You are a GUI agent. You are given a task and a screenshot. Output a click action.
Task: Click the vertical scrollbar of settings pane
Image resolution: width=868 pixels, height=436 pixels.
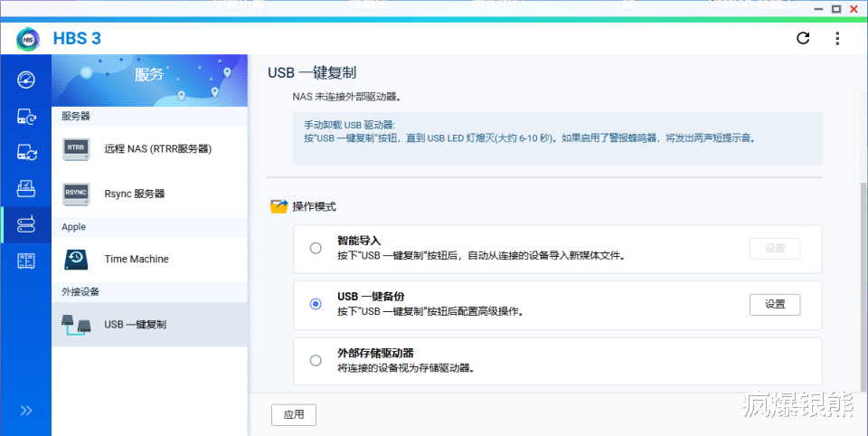(x=863, y=288)
